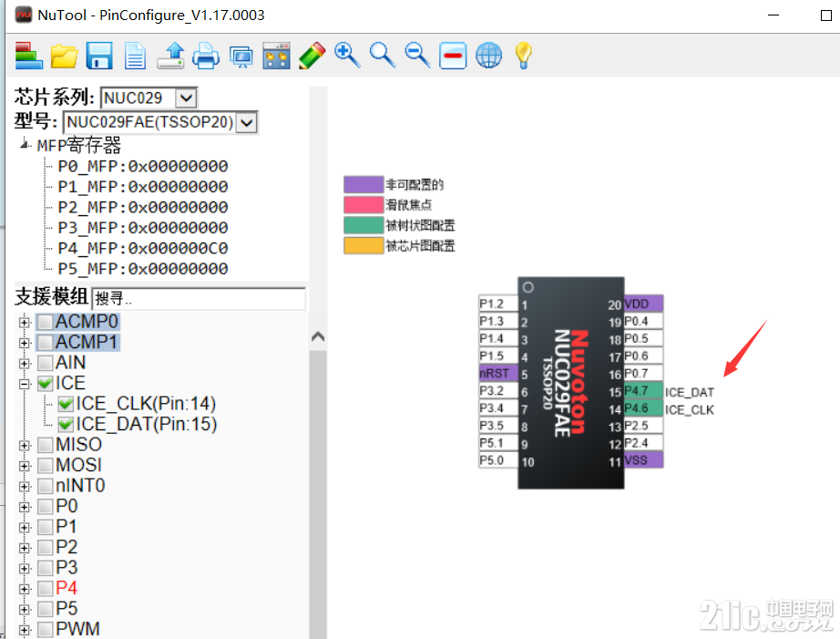
Task: Check the ACMP0 module checkbox
Action: 46,322
